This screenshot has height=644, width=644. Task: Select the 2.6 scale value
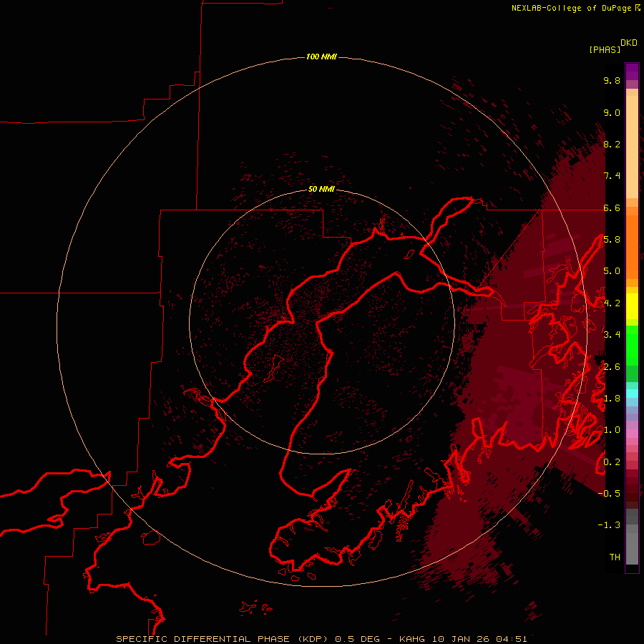coord(612,367)
